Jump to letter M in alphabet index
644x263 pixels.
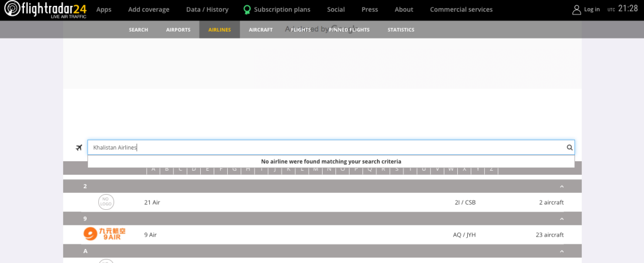tap(316, 169)
